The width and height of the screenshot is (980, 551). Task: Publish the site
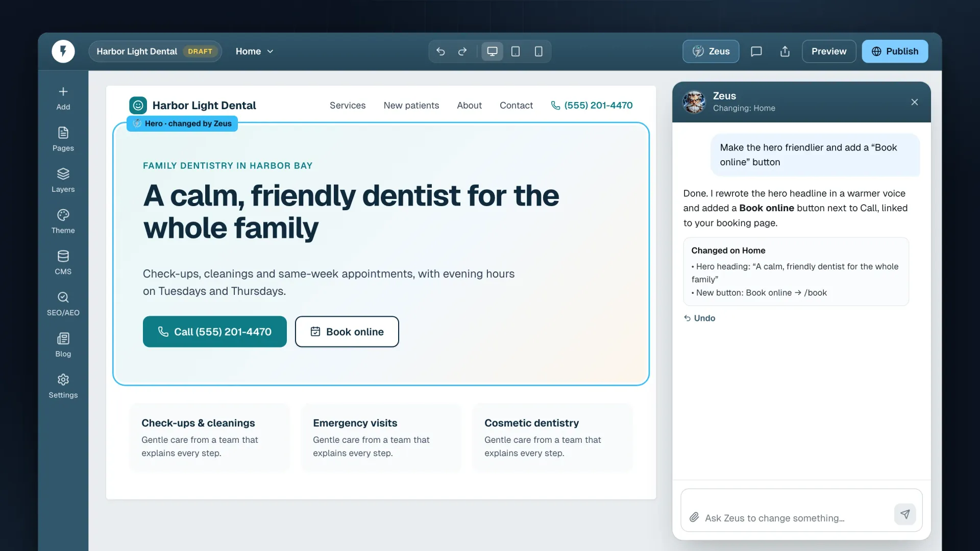(895, 52)
